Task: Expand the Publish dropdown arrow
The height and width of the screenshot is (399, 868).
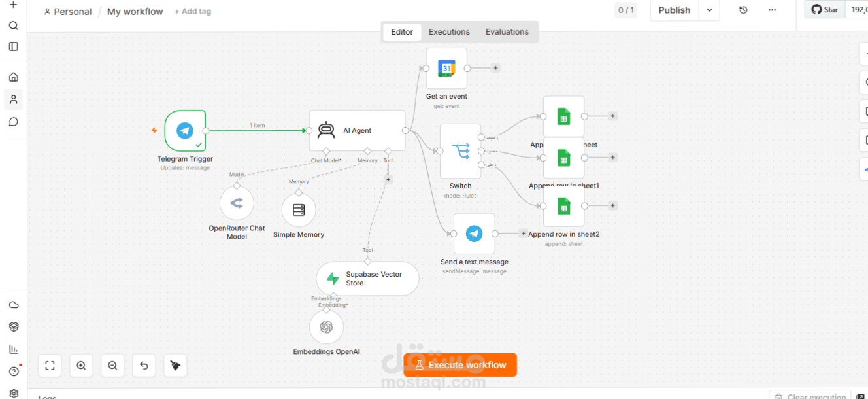Action: pos(709,10)
